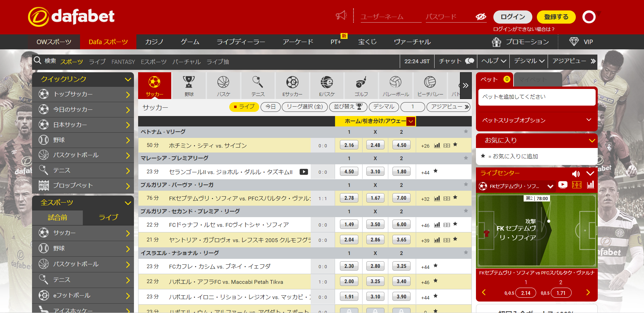This screenshot has width=644, height=313.
Task: Show more sports with double-arrow button
Action: point(466,85)
